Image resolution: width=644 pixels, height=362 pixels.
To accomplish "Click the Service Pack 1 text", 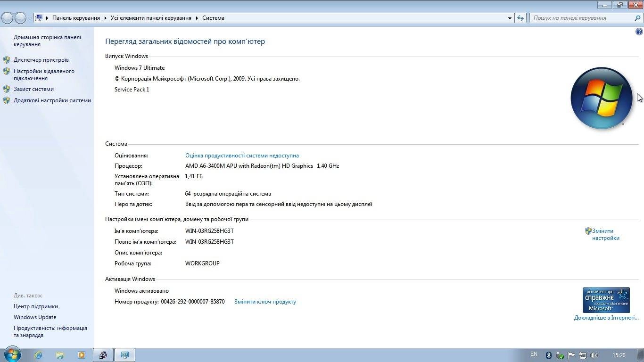I will point(132,90).
